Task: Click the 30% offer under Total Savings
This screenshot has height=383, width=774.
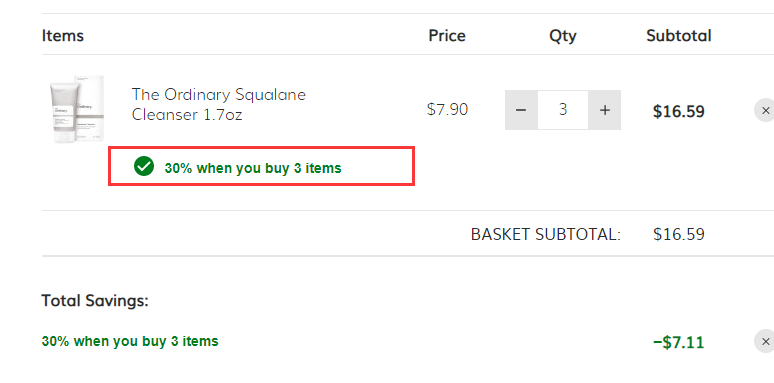Action: pos(130,341)
